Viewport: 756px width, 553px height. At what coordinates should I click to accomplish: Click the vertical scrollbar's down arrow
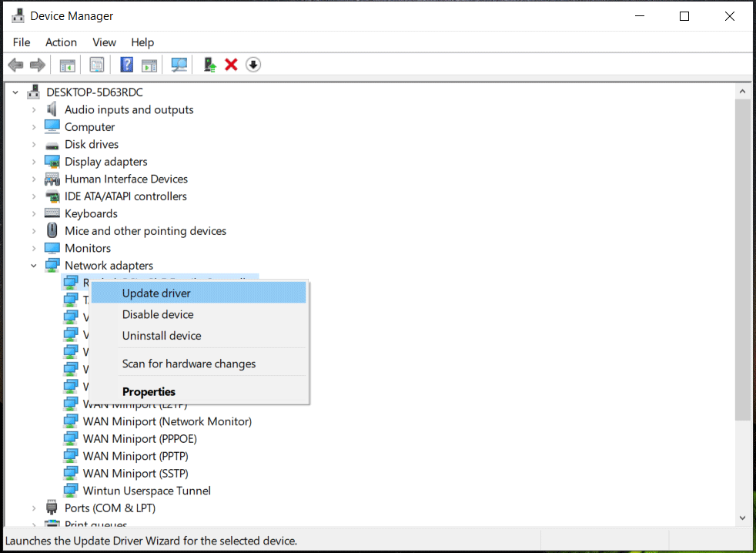[743, 518]
